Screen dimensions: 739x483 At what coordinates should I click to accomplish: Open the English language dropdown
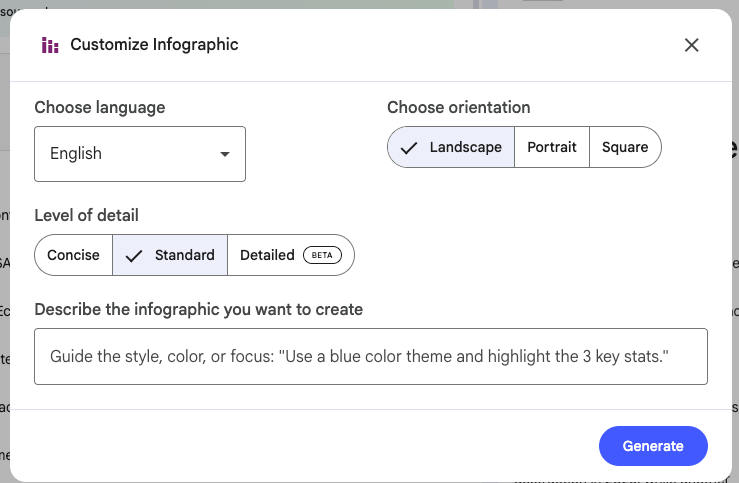click(x=139, y=154)
